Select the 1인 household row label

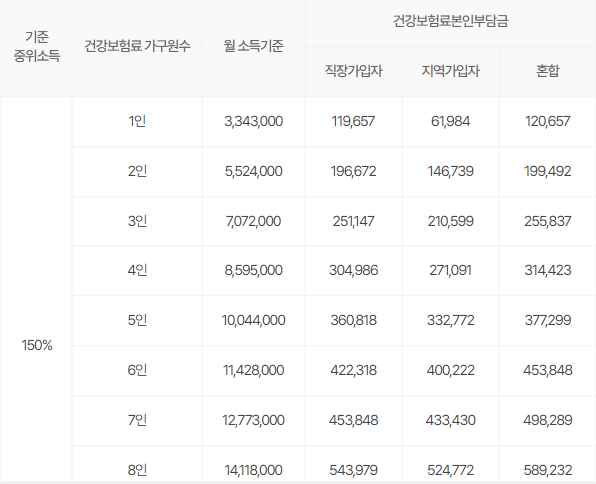(137, 121)
